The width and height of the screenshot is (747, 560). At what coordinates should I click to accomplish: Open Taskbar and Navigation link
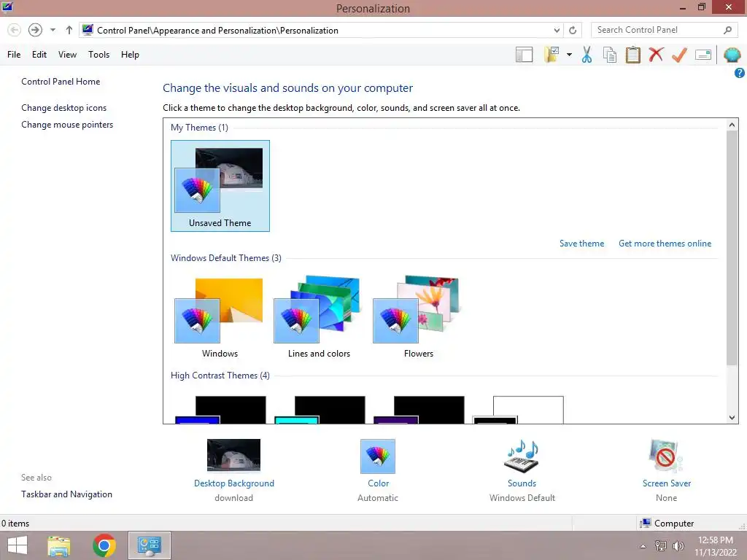coord(66,494)
